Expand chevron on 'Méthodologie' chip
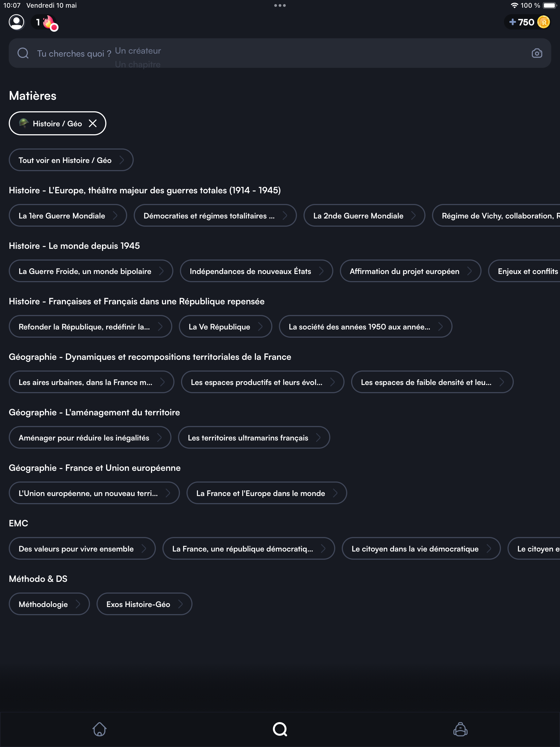The width and height of the screenshot is (560, 747). (x=78, y=604)
